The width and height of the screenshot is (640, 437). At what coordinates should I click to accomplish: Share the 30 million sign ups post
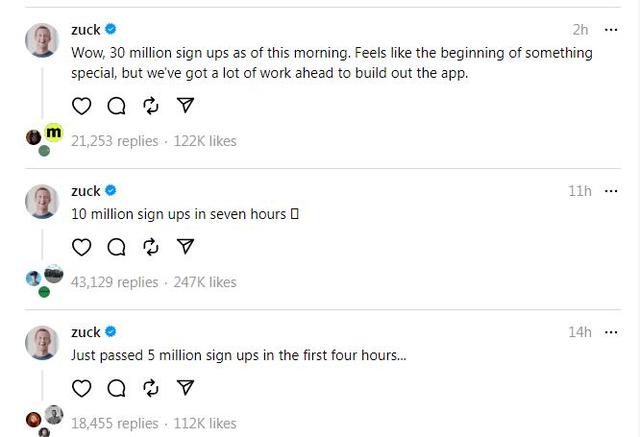pyautogui.click(x=184, y=105)
